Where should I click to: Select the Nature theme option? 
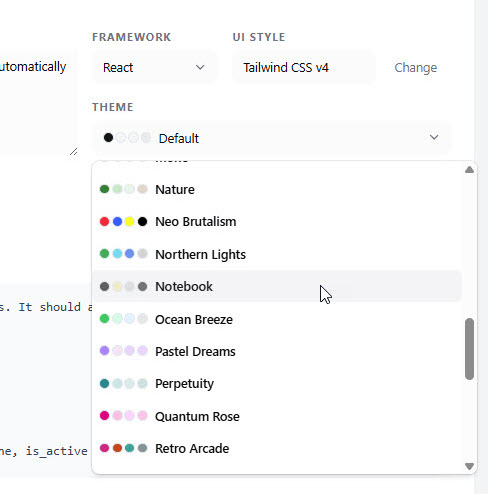click(x=277, y=189)
